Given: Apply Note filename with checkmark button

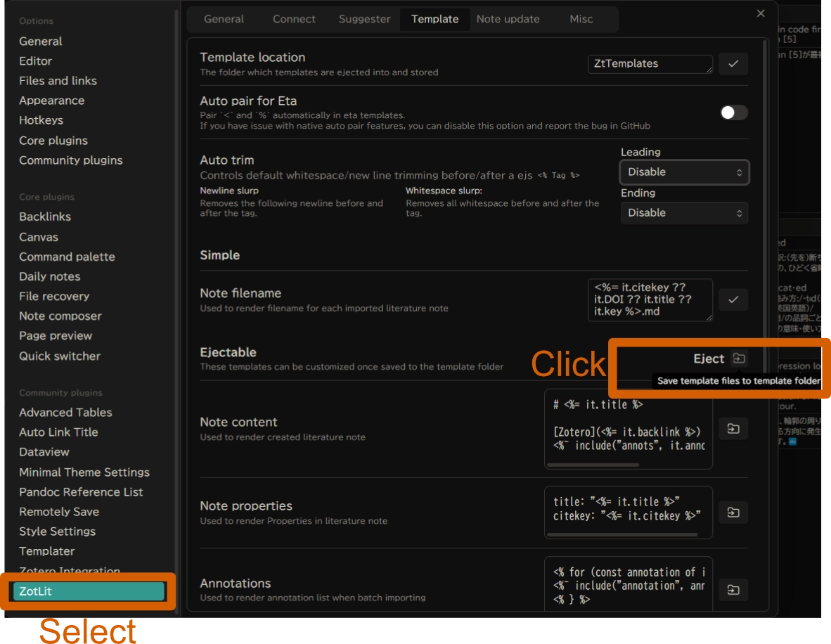Looking at the screenshot, I should click(733, 300).
